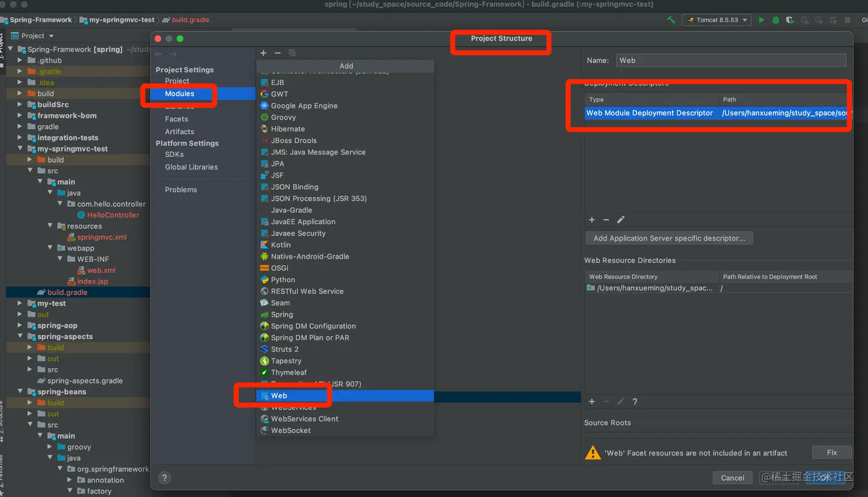Choose Google App Engine icon in Add list
Viewport: 868px width, 497px height.
[265, 106]
